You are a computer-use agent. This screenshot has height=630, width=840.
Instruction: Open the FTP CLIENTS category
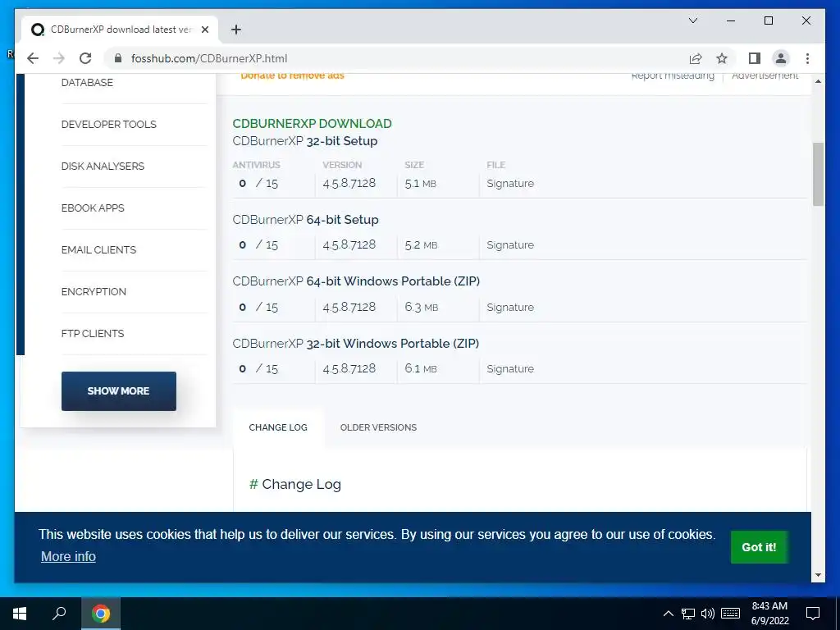pos(93,333)
